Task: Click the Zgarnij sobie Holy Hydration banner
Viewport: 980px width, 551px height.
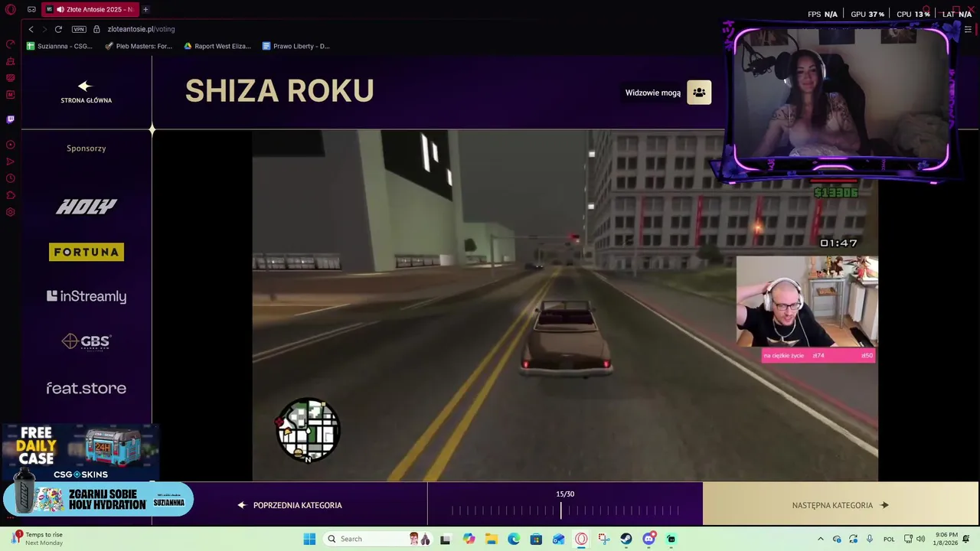Action: pos(98,500)
